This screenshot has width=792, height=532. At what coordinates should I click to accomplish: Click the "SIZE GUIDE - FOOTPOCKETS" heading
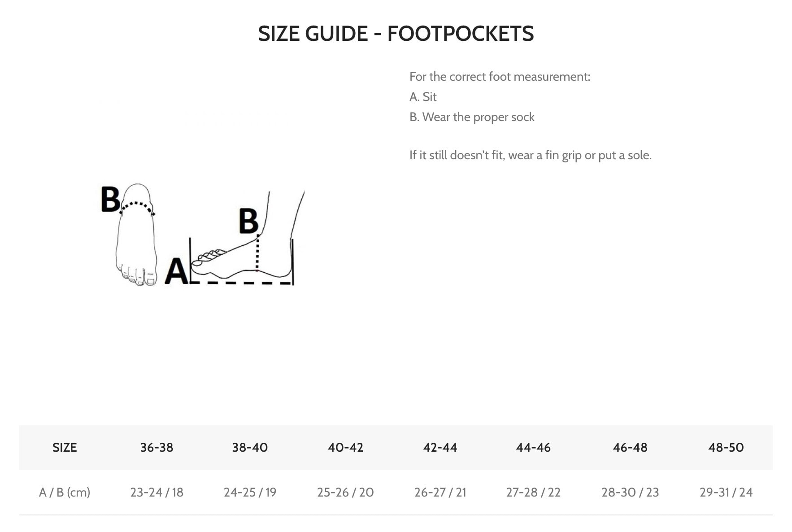click(x=396, y=34)
